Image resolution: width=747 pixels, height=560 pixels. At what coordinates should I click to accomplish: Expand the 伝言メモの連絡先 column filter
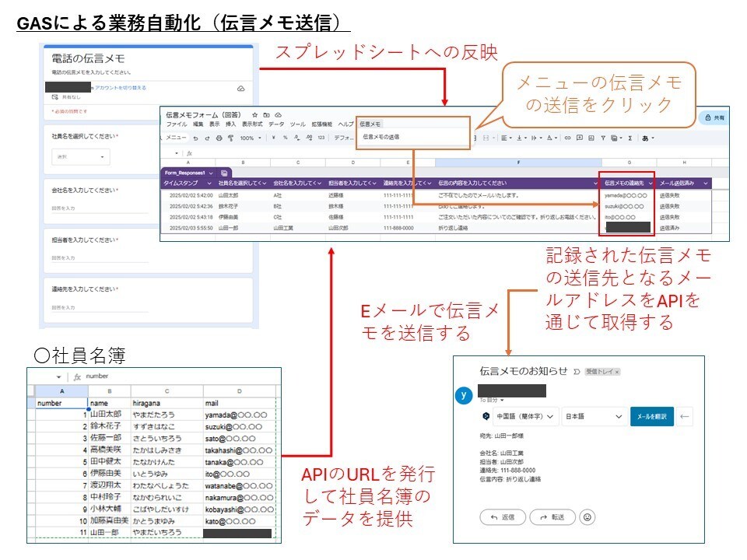tap(651, 184)
